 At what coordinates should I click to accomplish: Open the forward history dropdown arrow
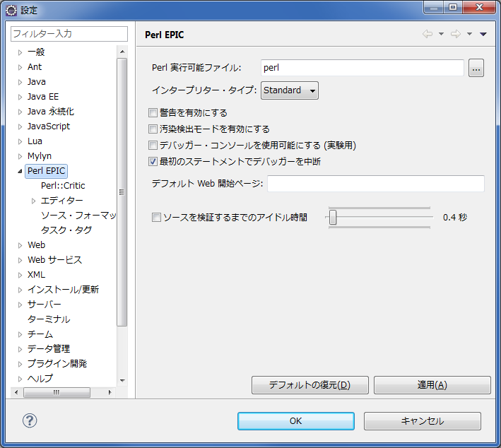469,34
